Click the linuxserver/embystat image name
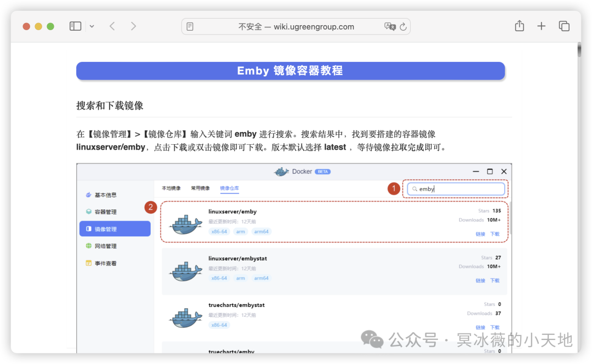This screenshot has width=592, height=364. pos(237,258)
